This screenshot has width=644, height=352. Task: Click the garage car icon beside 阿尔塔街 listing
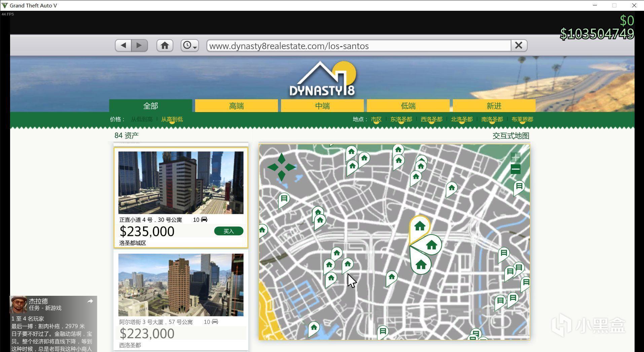[x=215, y=322]
